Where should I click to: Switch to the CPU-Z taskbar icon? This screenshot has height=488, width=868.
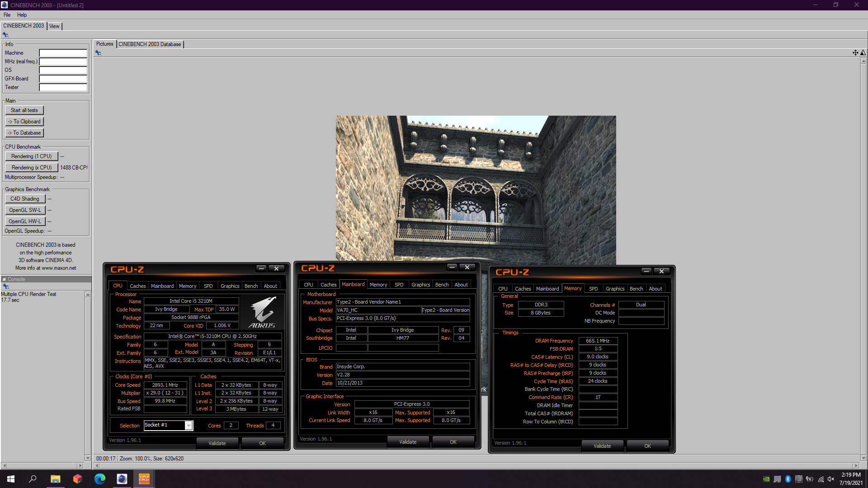pos(144,479)
